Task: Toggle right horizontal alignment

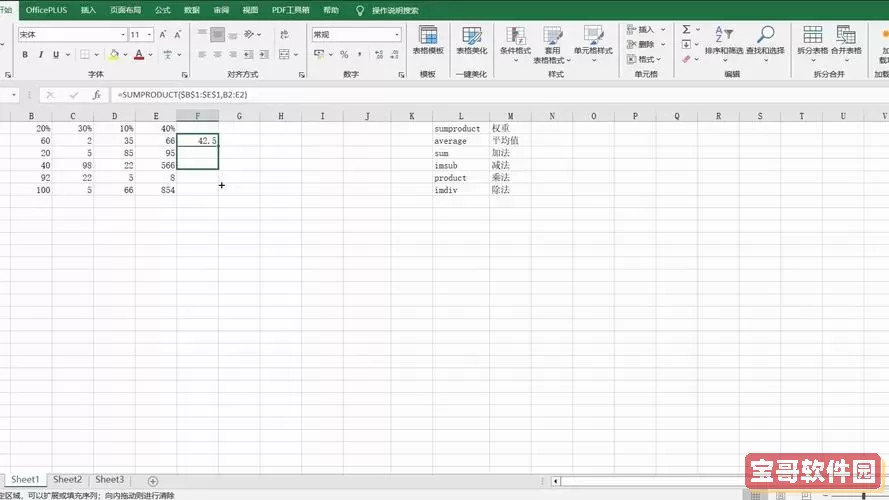Action: coord(232,54)
